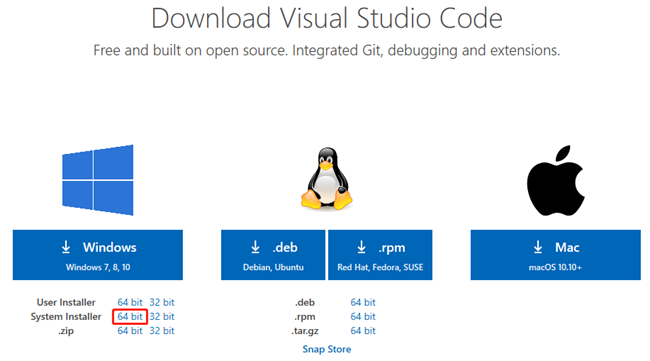
Task: Download the Mac macOS 10.10+ build
Action: (x=555, y=255)
